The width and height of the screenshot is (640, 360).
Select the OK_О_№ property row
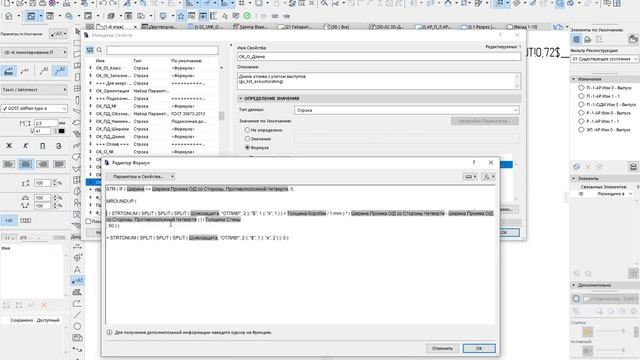click(153, 152)
